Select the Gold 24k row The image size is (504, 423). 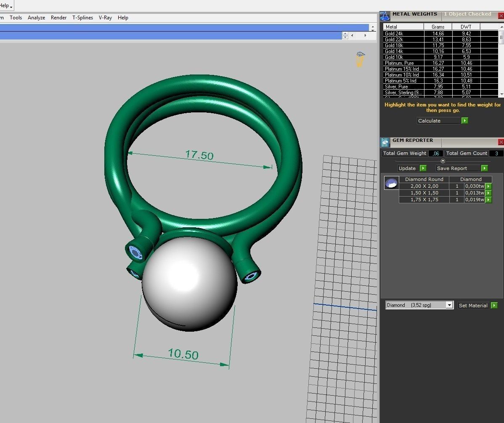click(x=440, y=33)
